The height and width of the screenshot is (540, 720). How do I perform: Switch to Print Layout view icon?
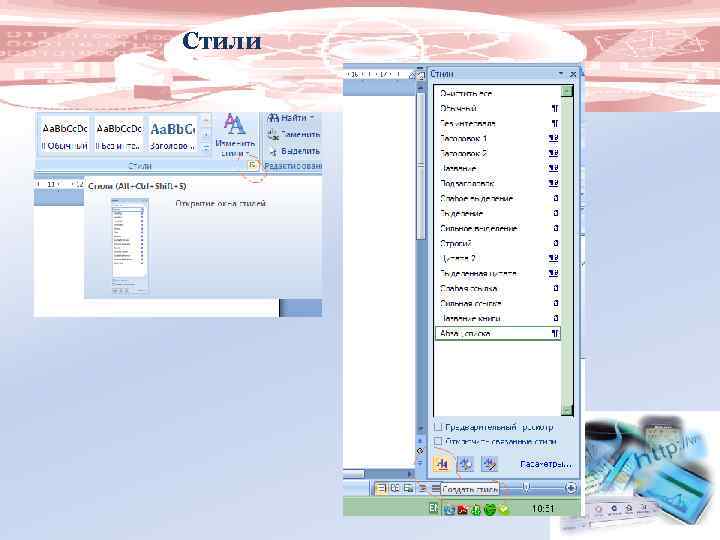(x=381, y=489)
